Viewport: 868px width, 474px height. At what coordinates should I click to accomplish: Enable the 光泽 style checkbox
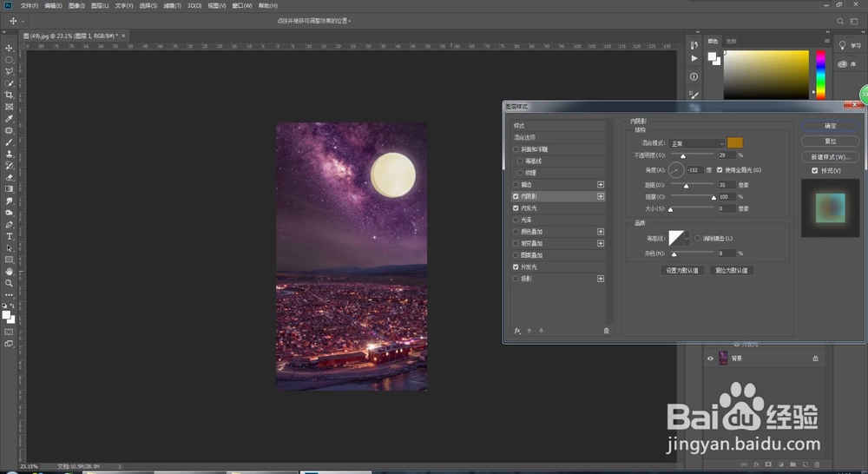tap(516, 220)
